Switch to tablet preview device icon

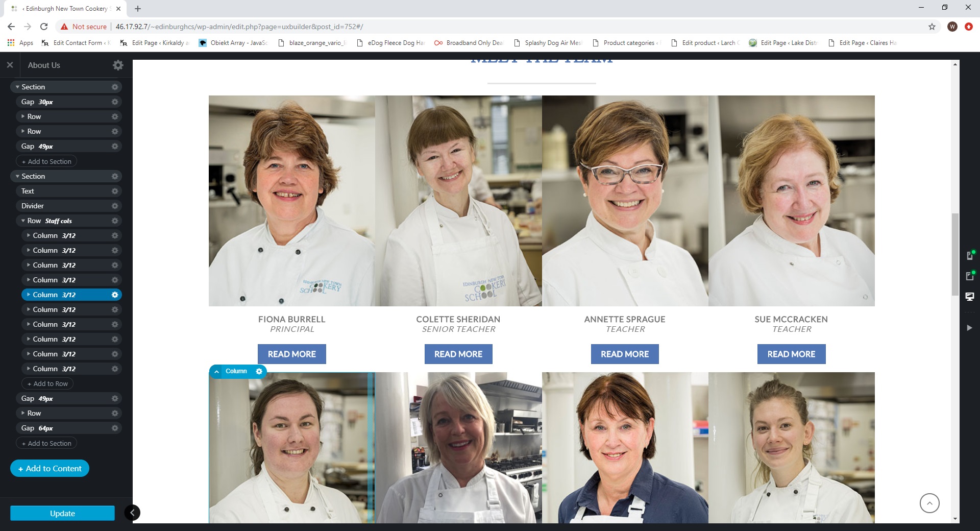(969, 276)
